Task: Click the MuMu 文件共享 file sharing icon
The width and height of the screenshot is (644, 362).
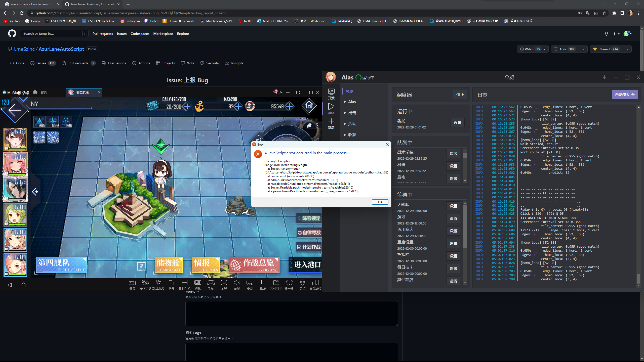Action: 276,283
